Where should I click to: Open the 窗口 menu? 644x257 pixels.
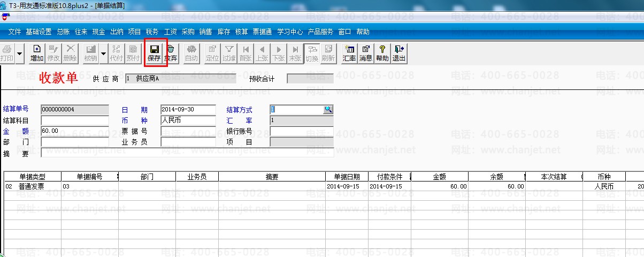[x=344, y=32]
